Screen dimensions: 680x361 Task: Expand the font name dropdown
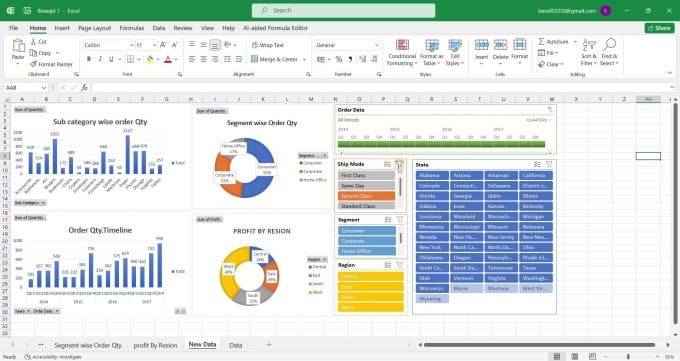[x=131, y=45]
